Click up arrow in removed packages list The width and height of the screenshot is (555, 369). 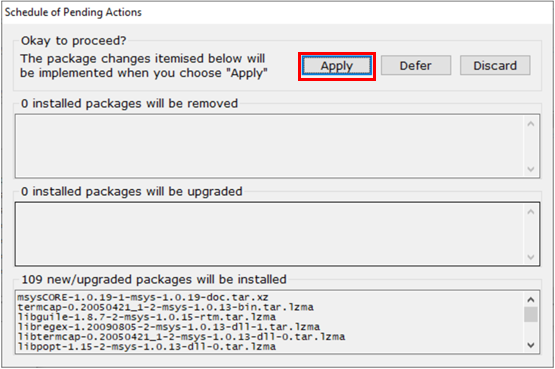(531, 124)
